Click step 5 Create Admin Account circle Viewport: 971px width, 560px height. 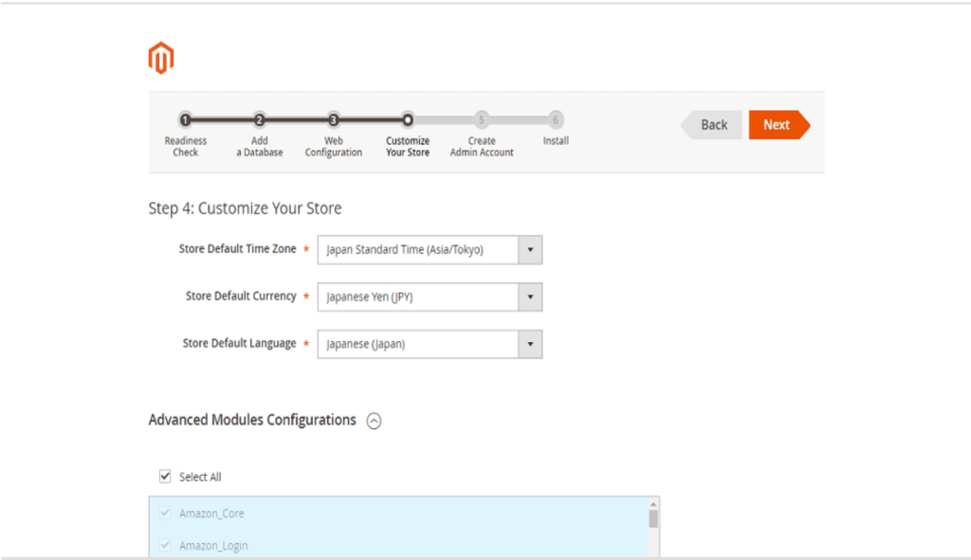[482, 120]
